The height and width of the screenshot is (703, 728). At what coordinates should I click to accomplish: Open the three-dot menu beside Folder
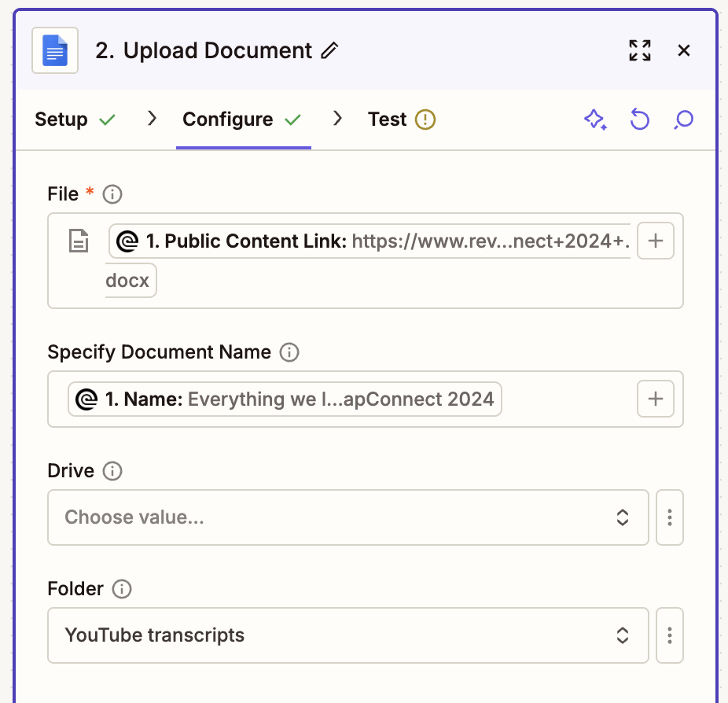(670, 635)
